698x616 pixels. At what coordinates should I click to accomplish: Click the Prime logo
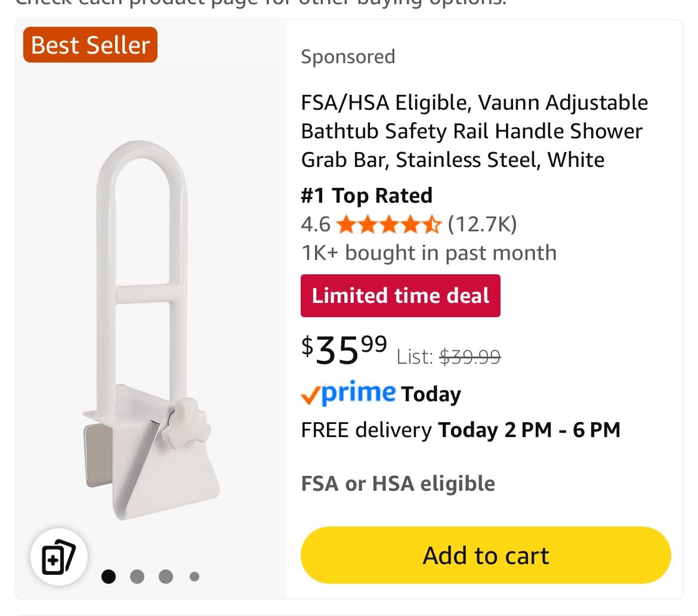(348, 393)
